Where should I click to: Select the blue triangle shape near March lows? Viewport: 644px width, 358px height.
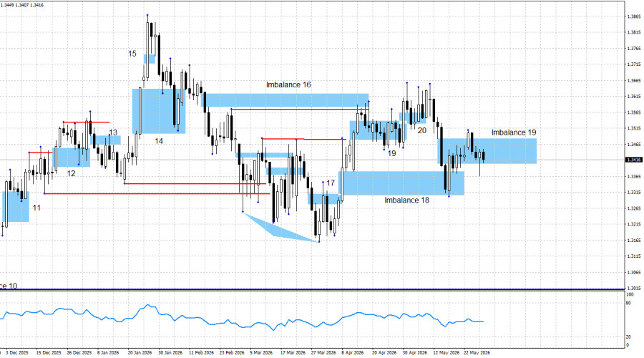(x=278, y=229)
